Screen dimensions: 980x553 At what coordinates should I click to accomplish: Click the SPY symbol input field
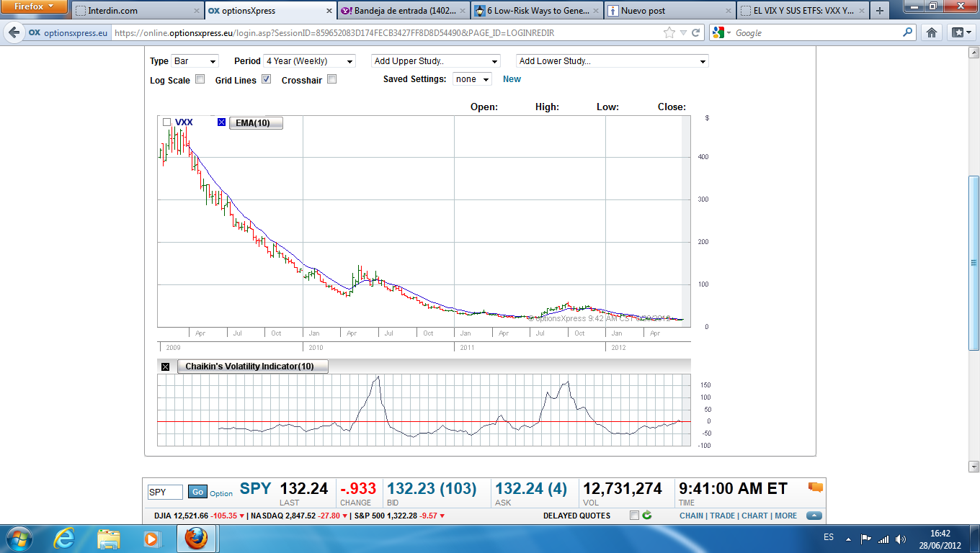coord(165,493)
